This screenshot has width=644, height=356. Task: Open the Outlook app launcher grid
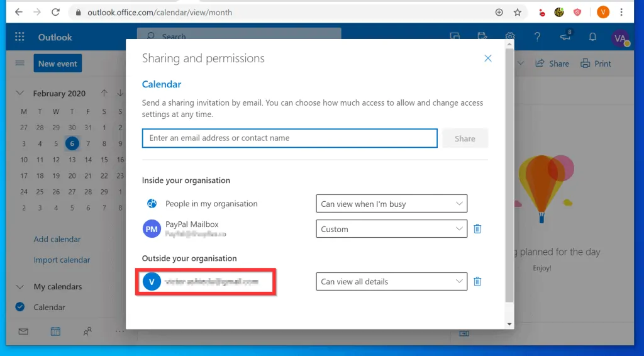(x=19, y=37)
